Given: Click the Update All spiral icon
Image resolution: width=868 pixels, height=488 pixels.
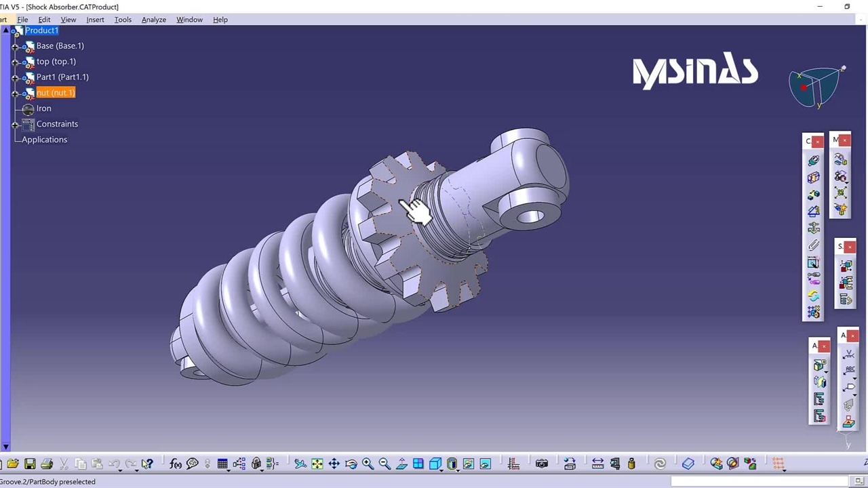Looking at the screenshot, I should click(x=660, y=464).
